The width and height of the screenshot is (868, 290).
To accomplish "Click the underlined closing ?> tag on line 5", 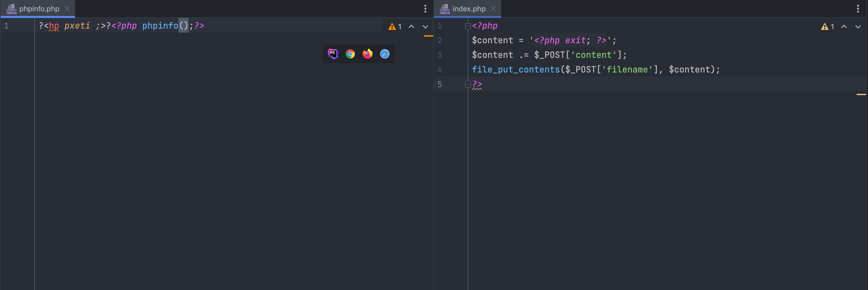I will coord(477,84).
